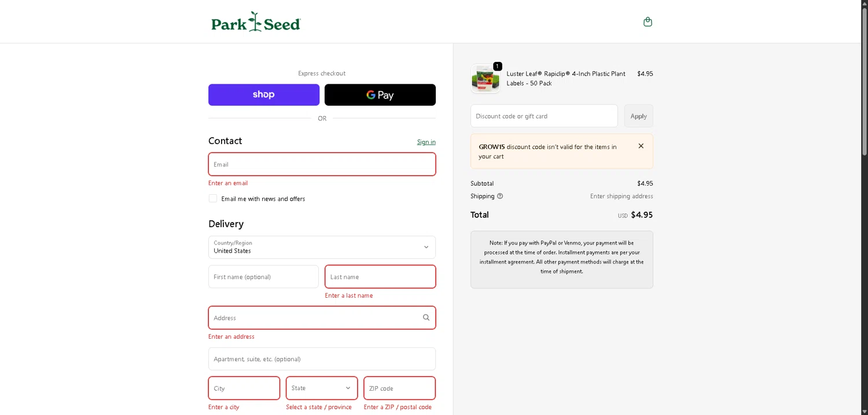This screenshot has width=868, height=415.
Task: Click Apply discount code button
Action: (638, 116)
